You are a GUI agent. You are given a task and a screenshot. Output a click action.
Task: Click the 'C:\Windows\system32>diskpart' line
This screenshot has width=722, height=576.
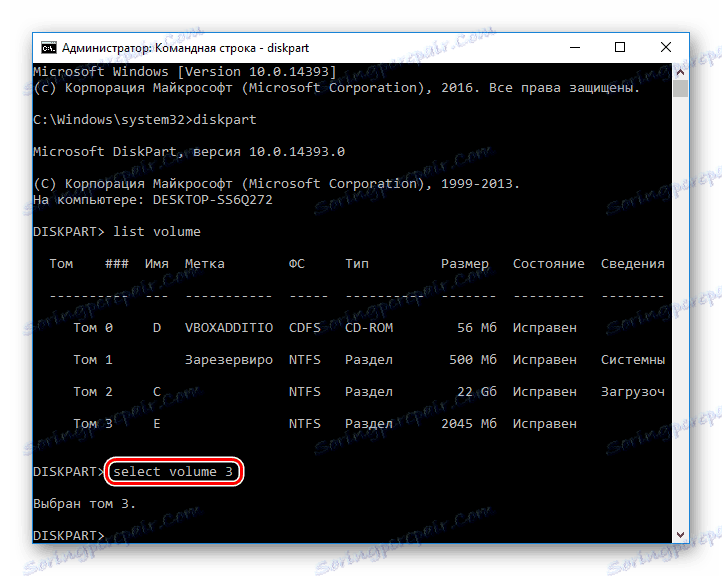click(145, 120)
